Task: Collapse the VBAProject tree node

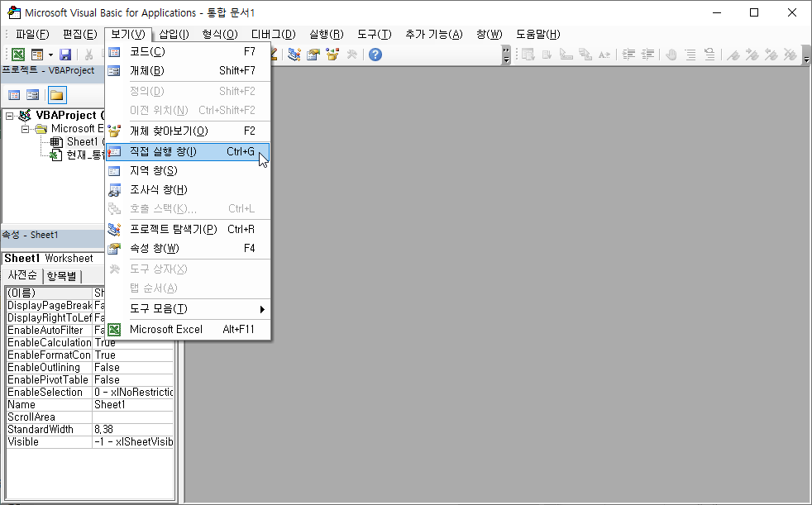Action: 9,116
